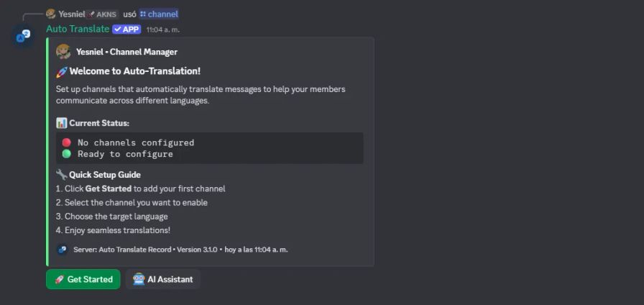The height and width of the screenshot is (305, 644).
Task: Click the 11:04 a. m. message timestamp
Action: pos(162,30)
